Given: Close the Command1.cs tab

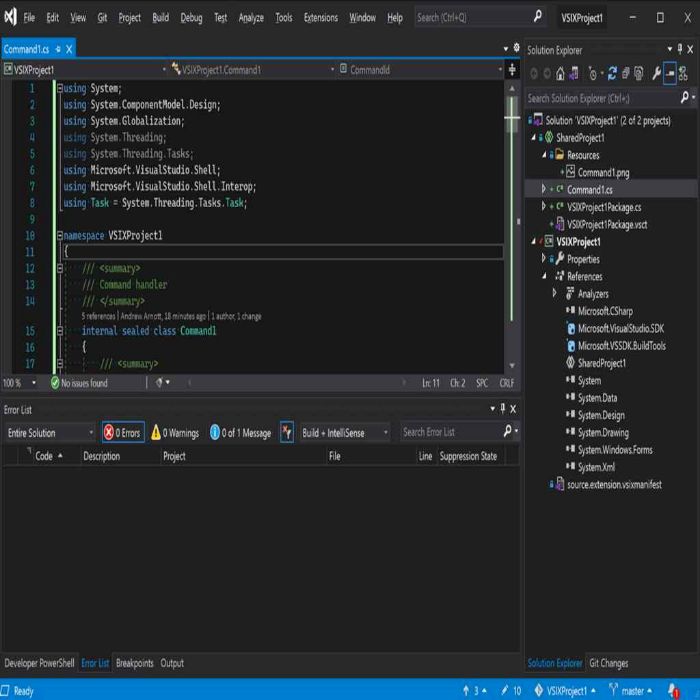Looking at the screenshot, I should point(69,49).
